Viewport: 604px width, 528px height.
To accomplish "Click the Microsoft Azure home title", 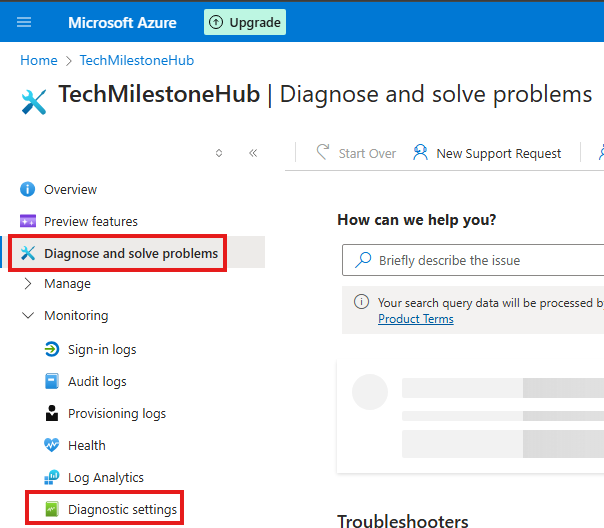I will (x=122, y=23).
